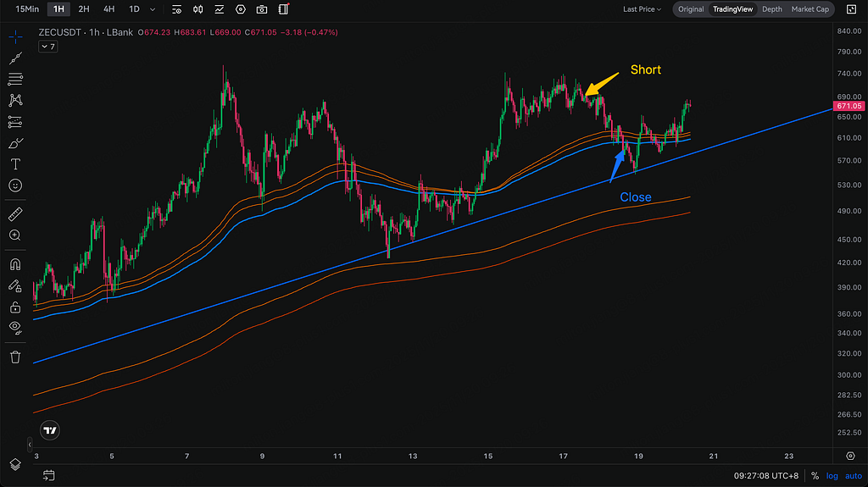The height and width of the screenshot is (487, 868).
Task: Switch to Original chart view
Action: (691, 9)
